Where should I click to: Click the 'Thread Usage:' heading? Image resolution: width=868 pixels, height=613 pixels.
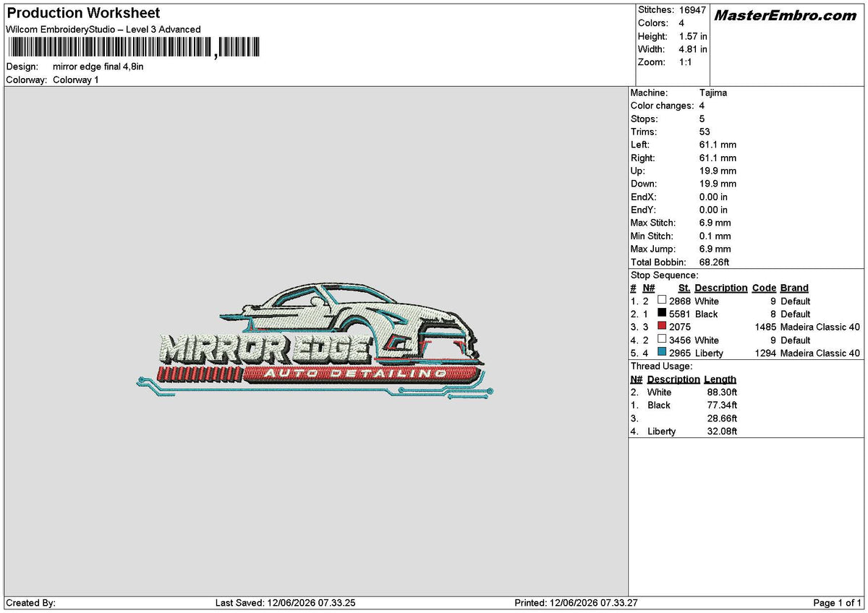662,366
